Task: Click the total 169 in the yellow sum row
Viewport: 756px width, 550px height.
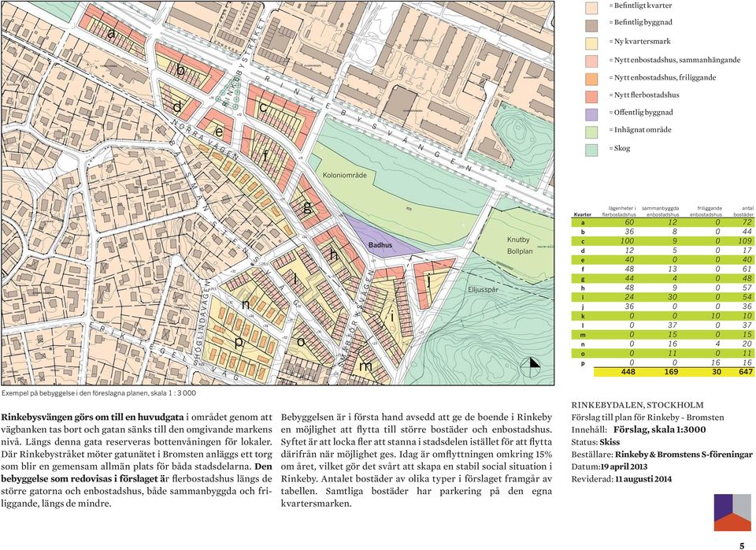Action: (671, 371)
